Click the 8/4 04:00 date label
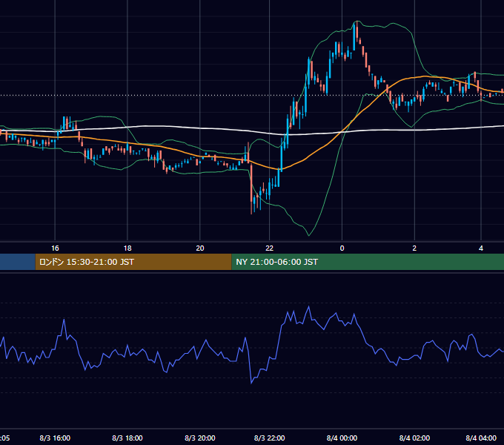504x445 pixels. click(481, 438)
